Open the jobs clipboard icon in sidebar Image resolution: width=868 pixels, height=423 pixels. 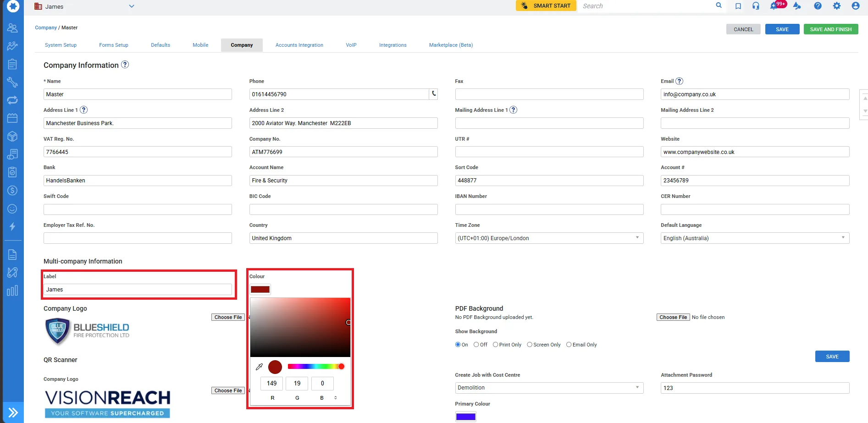[12, 64]
